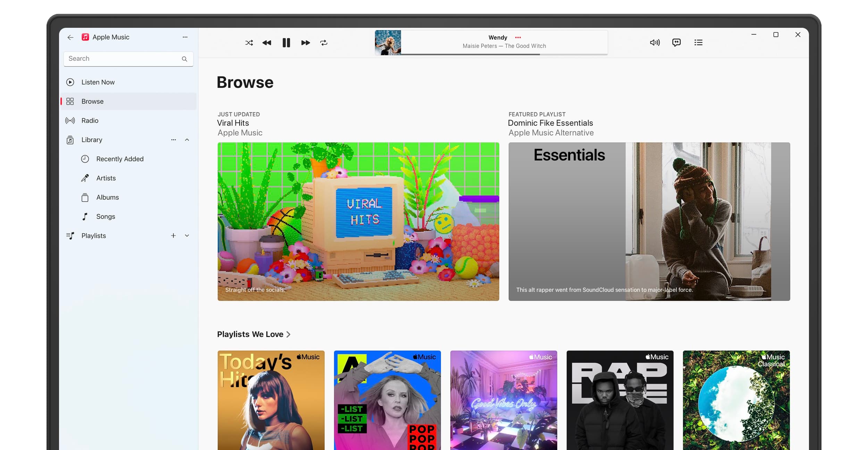
Task: Toggle repeat mode
Action: (324, 43)
